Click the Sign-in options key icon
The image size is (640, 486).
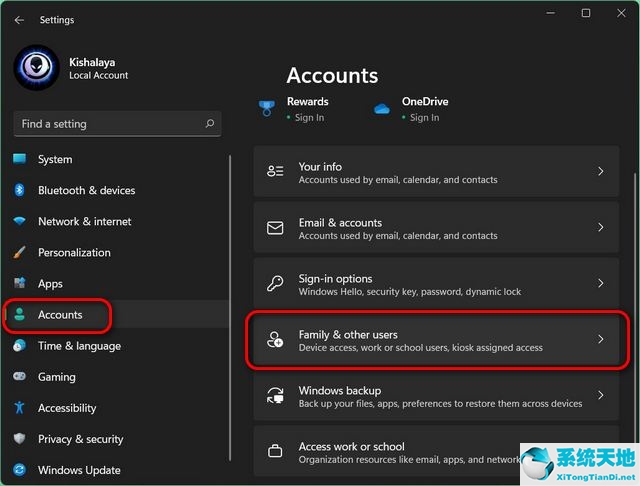[x=275, y=283]
